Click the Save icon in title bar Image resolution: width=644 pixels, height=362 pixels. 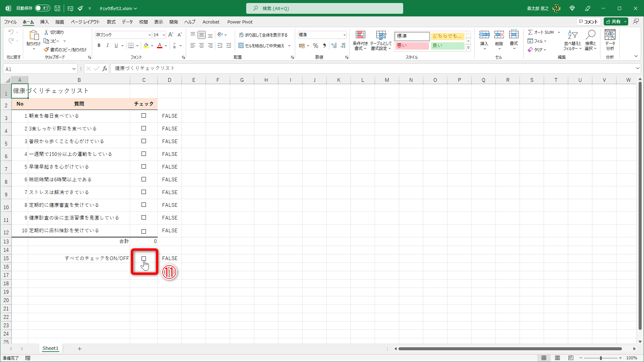(x=57, y=8)
